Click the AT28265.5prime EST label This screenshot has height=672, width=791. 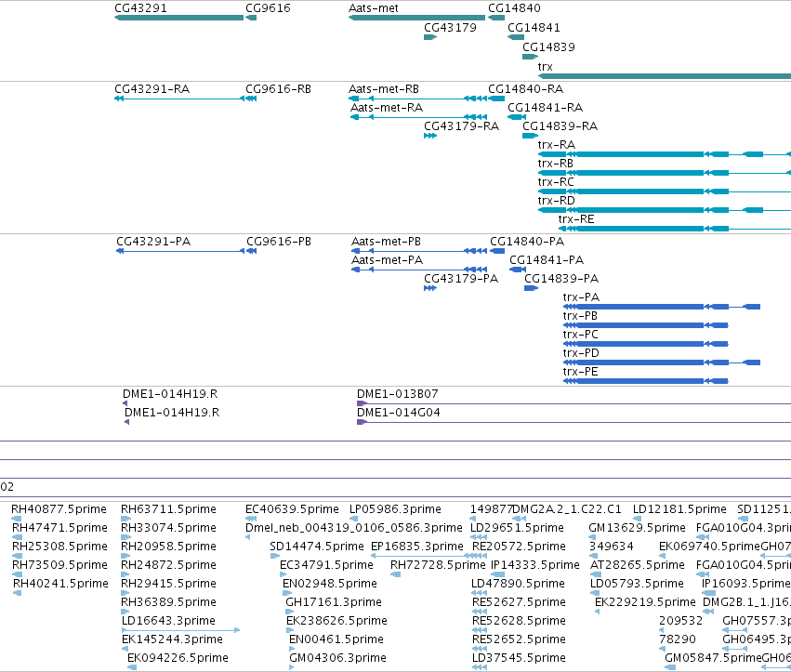point(637,565)
